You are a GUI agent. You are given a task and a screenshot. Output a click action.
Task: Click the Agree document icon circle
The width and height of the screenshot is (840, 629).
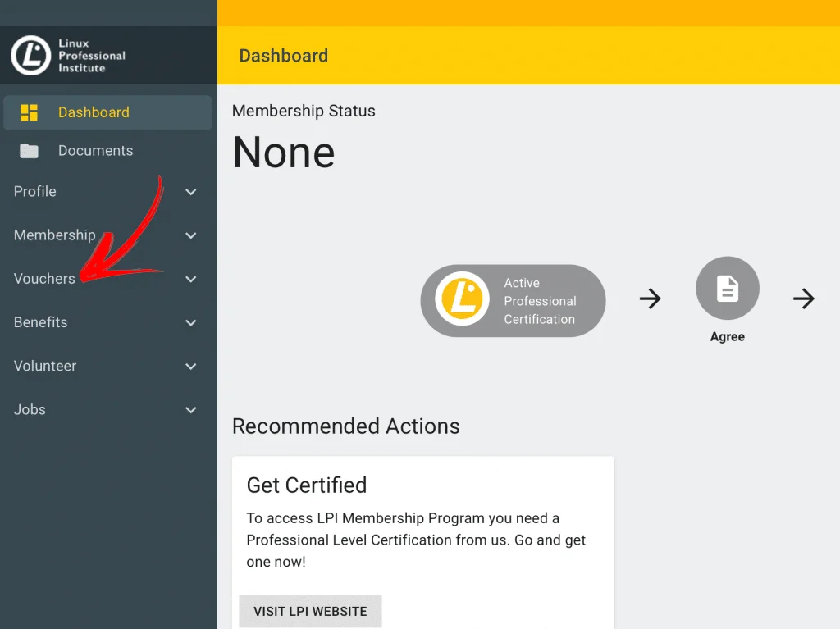(727, 289)
